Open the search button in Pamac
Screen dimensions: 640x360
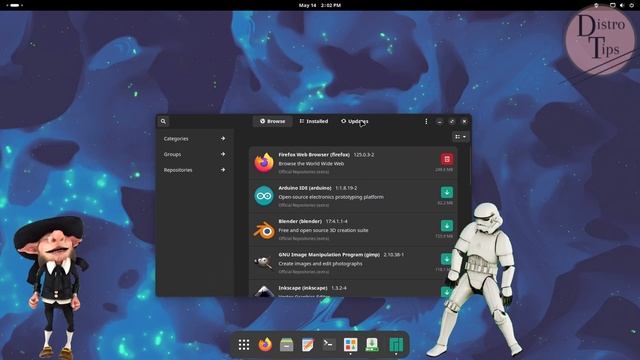pos(163,121)
